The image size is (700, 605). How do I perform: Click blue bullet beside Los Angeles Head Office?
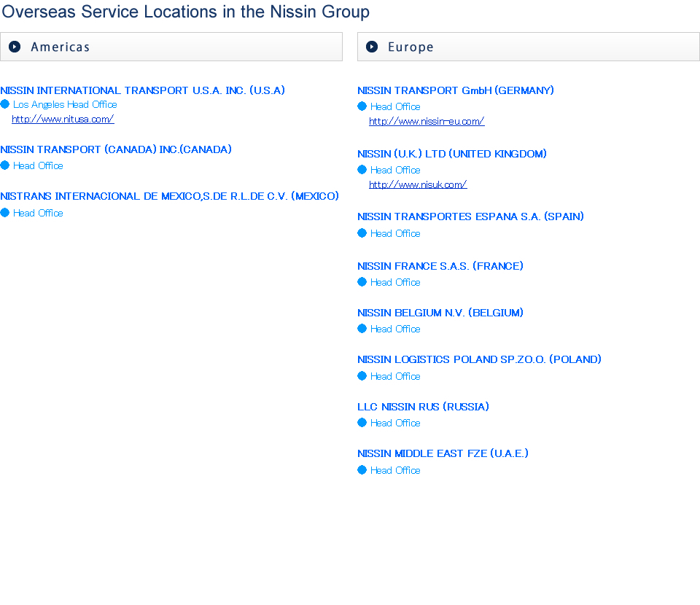click(x=5, y=104)
